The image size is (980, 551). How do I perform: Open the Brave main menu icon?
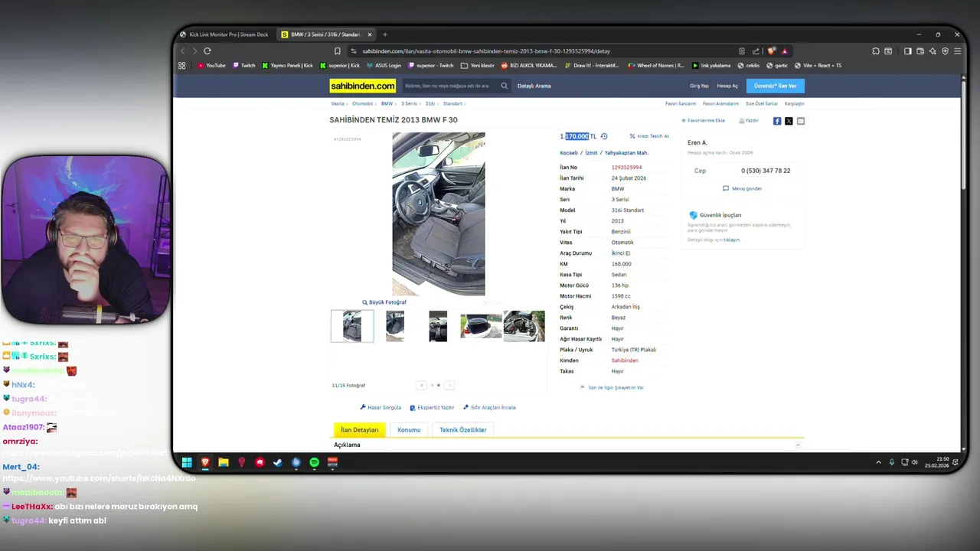point(957,51)
